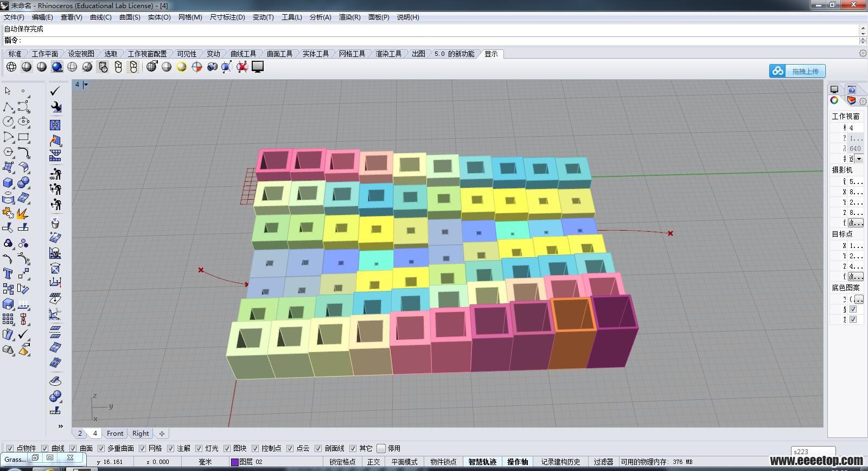This screenshot has height=471, width=868.
Task: Toggle the 控制点 filter checkbox
Action: pos(256,448)
